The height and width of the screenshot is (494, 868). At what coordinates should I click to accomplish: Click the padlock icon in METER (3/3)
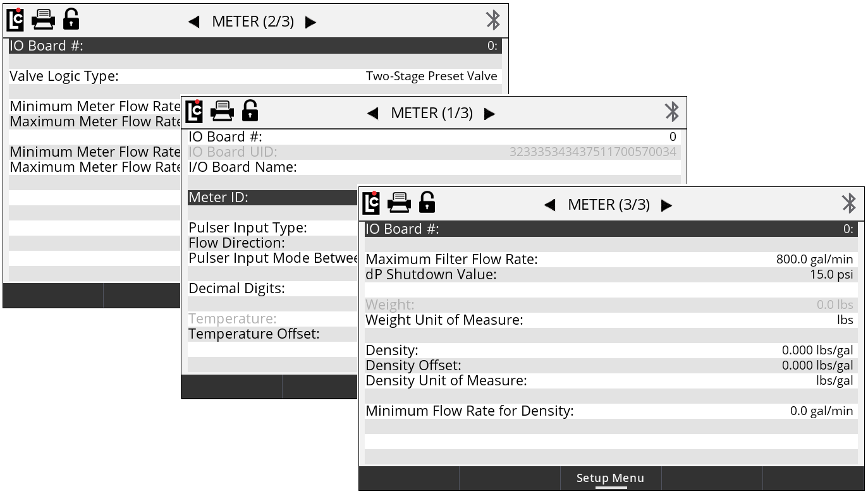pos(427,202)
